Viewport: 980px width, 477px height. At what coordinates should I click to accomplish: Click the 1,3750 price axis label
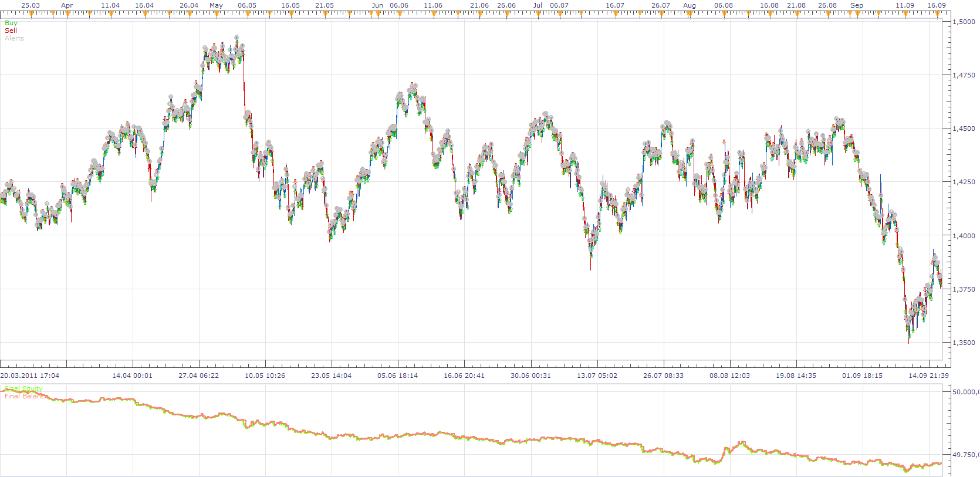coord(964,289)
